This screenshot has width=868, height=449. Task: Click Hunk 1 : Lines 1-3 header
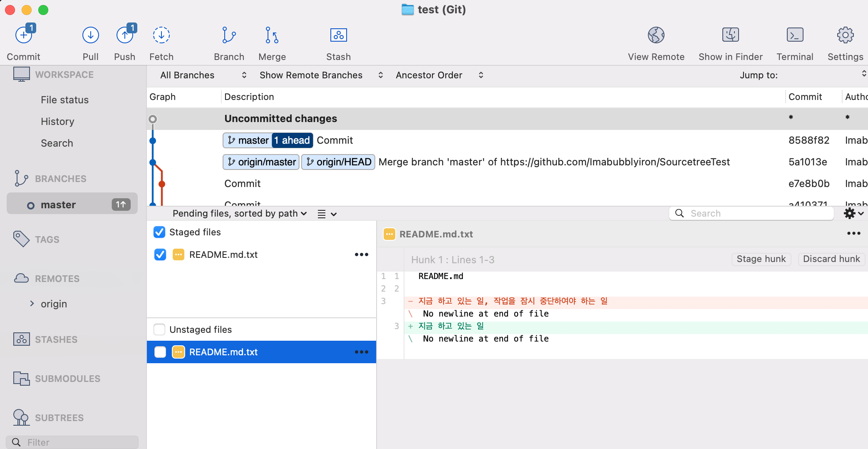(453, 259)
